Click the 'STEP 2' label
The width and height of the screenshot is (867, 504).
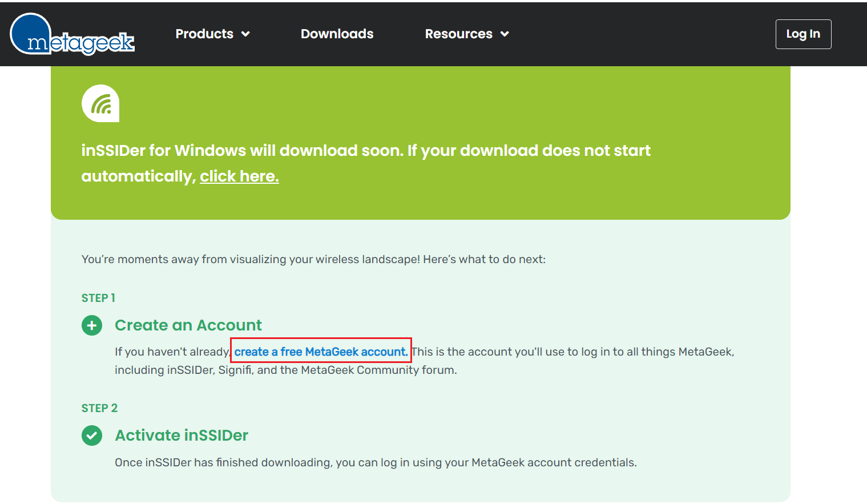click(99, 408)
